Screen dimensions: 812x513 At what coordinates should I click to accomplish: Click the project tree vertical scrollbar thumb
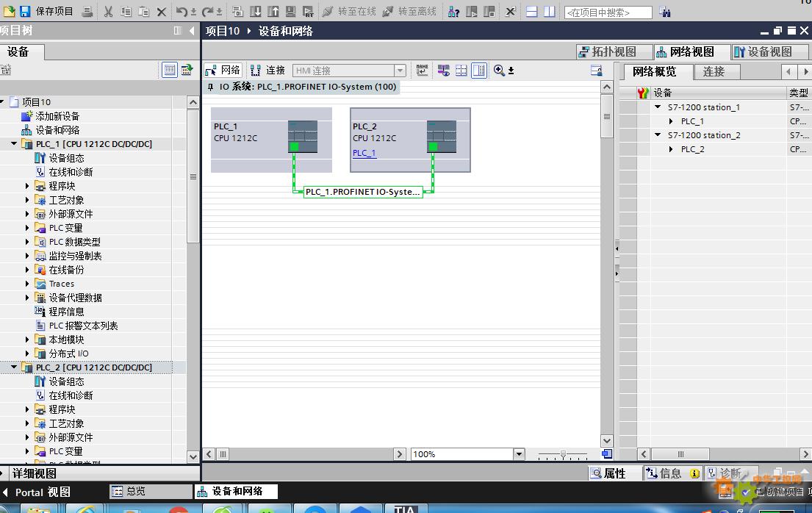193,176
